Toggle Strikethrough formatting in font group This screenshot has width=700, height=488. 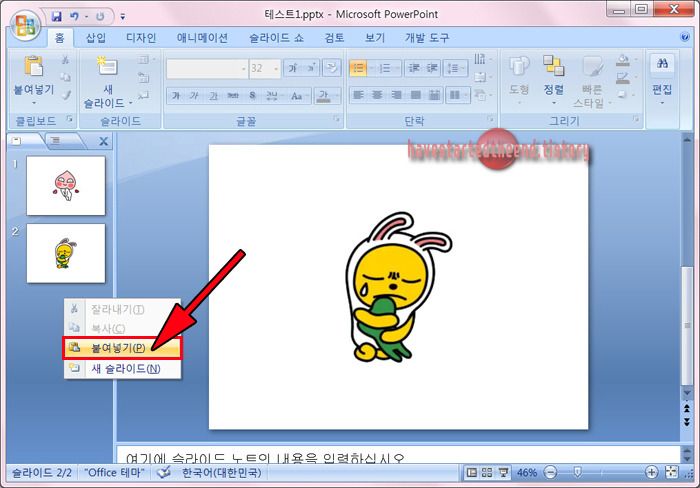point(233,96)
